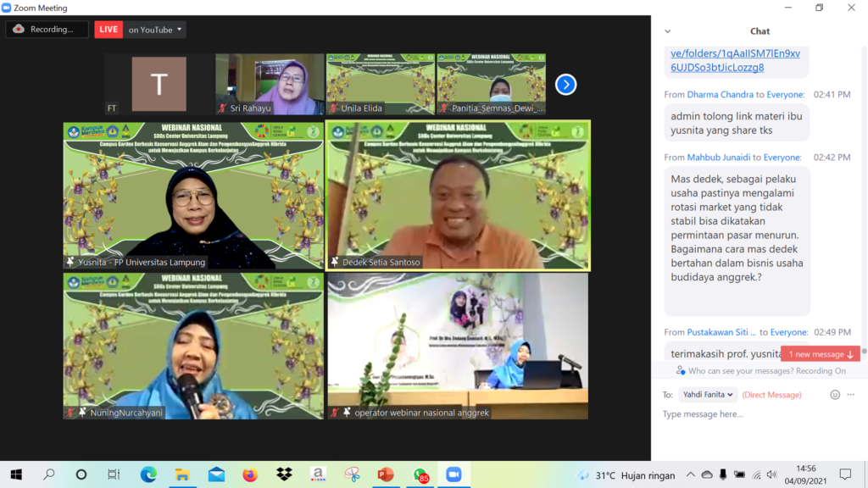Image resolution: width=868 pixels, height=488 pixels.
Task: Toggle the Windows notification center
Action: 844,474
